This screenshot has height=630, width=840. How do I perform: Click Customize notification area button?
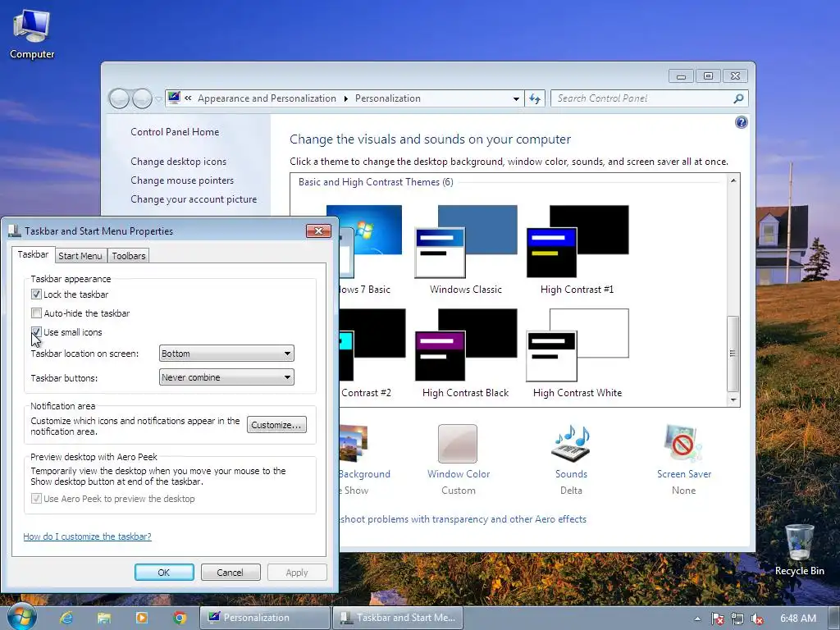coord(276,425)
